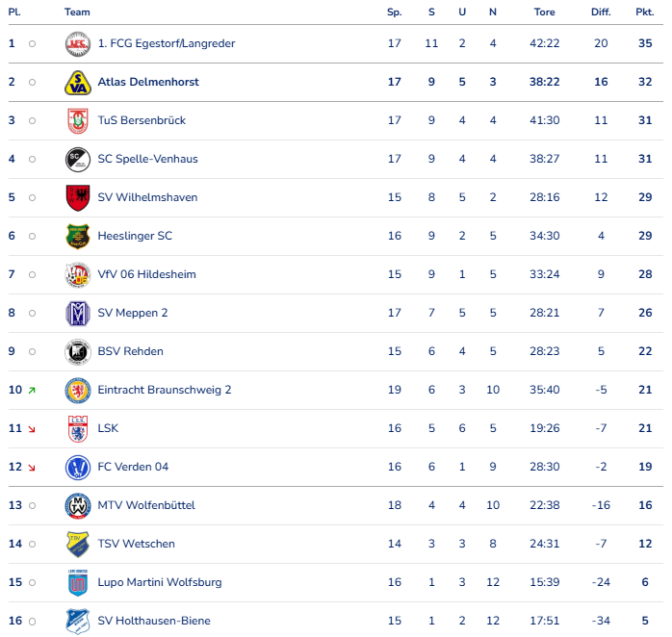Open the MTV Wolfenbüttel team link
This screenshot has height=637, width=672.
[x=145, y=505]
